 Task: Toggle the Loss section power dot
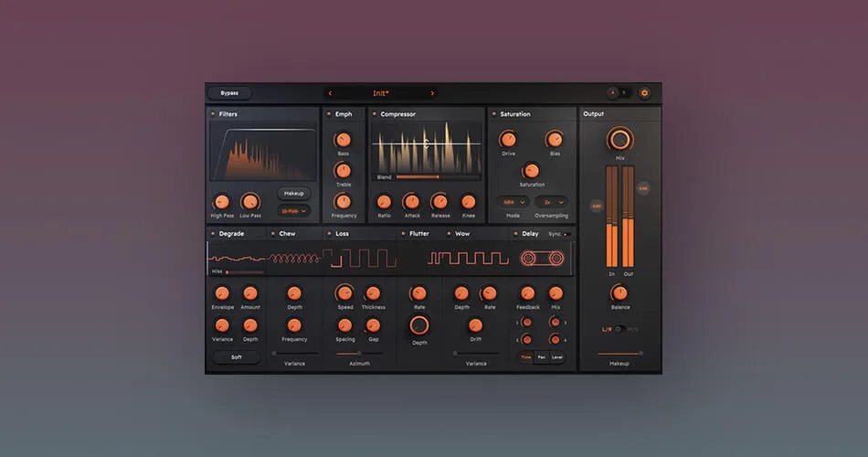coord(329,234)
